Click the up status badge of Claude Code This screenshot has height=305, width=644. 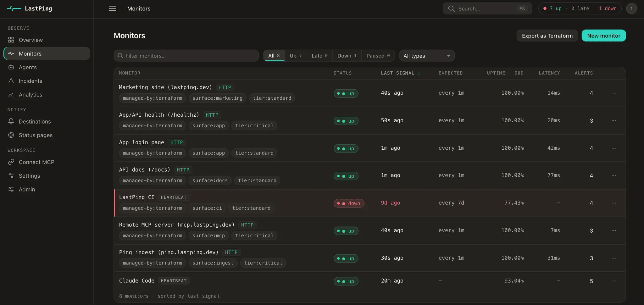click(x=346, y=281)
